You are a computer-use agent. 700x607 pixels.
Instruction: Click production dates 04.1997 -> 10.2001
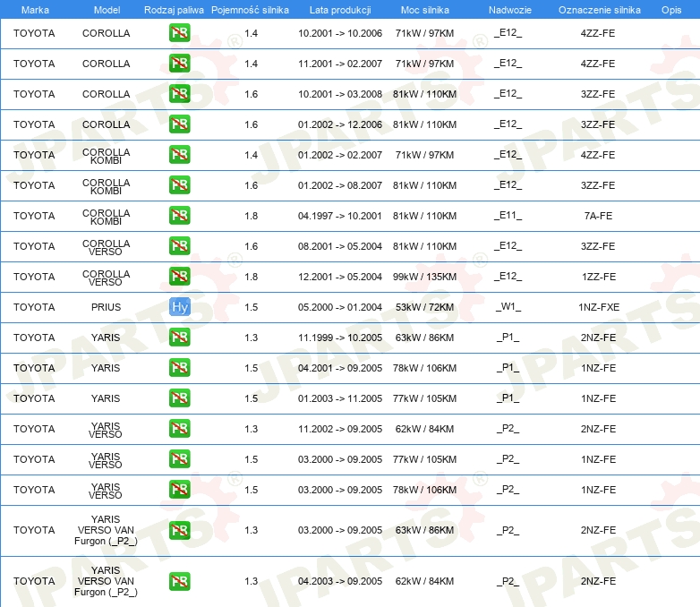coord(340,216)
